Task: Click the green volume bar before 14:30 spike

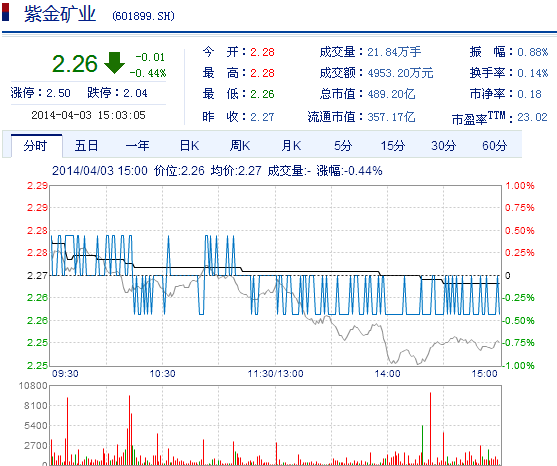Action: pos(422,445)
